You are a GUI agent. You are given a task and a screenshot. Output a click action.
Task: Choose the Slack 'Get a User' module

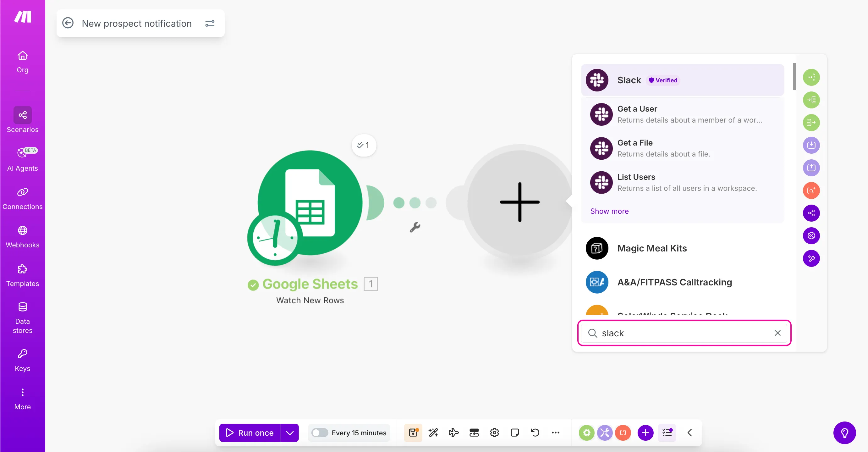coord(682,114)
